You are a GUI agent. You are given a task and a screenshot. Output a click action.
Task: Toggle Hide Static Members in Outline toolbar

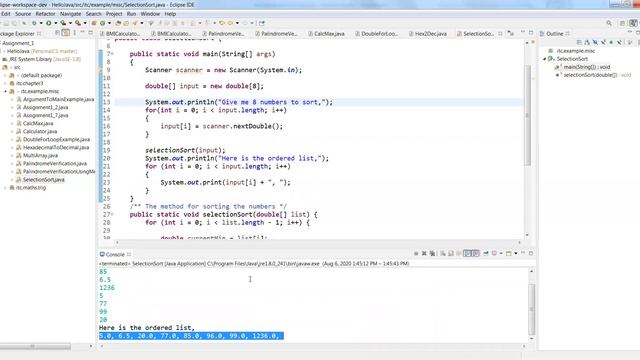(x=604, y=42)
